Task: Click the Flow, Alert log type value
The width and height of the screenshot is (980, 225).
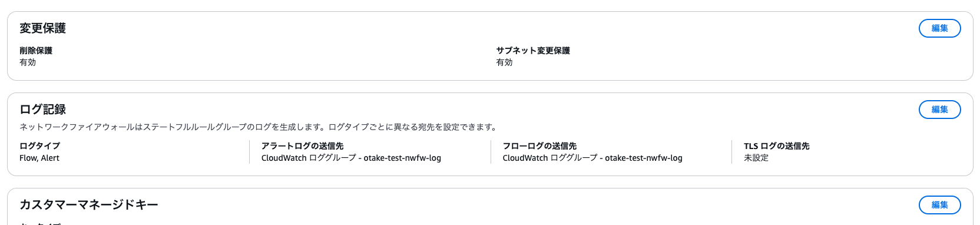Action: (x=39, y=158)
